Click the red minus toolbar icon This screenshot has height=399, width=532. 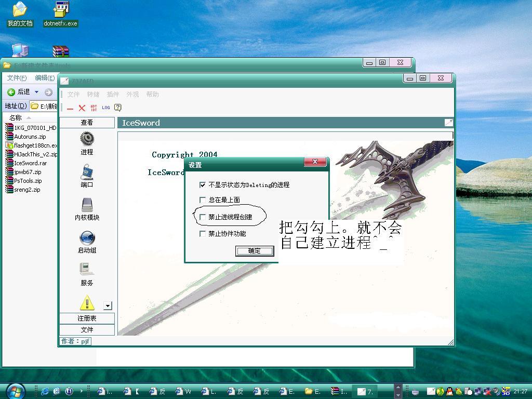70,108
